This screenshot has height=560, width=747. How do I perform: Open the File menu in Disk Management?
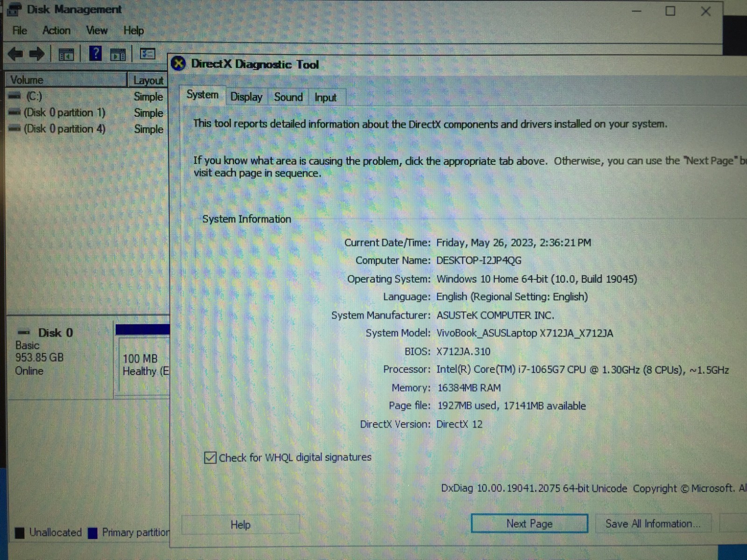(20, 30)
